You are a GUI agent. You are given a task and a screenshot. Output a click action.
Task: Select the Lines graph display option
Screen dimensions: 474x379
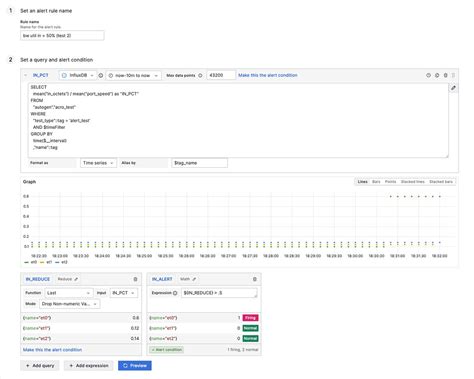tap(362, 182)
